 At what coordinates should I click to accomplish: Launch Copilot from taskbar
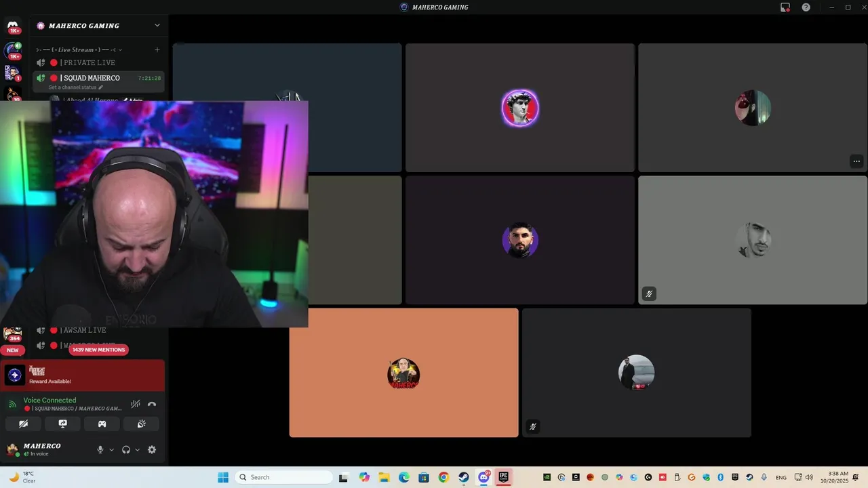(364, 477)
